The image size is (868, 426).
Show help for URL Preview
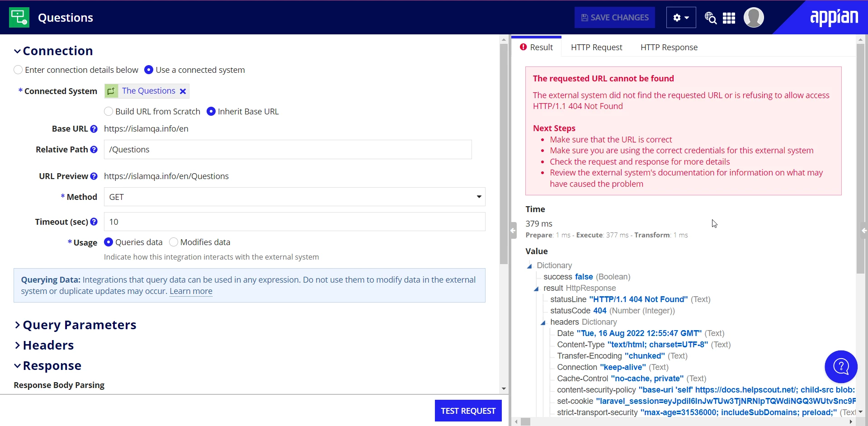pyautogui.click(x=94, y=176)
